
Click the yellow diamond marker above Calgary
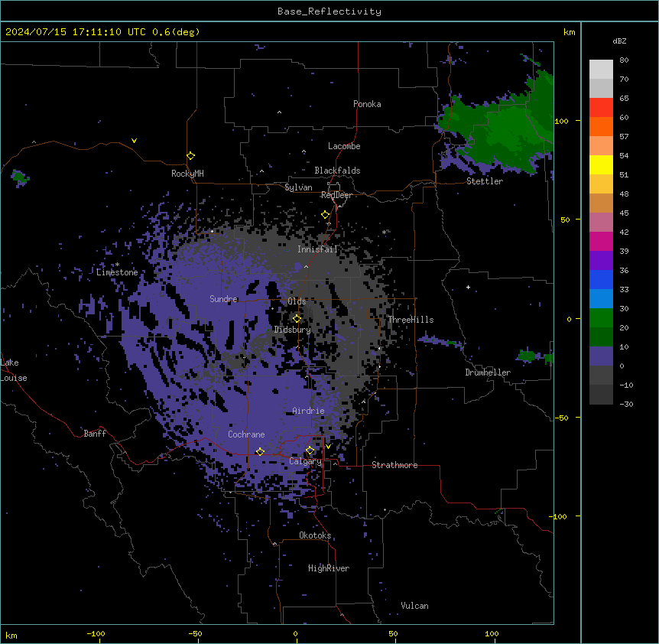coord(310,450)
